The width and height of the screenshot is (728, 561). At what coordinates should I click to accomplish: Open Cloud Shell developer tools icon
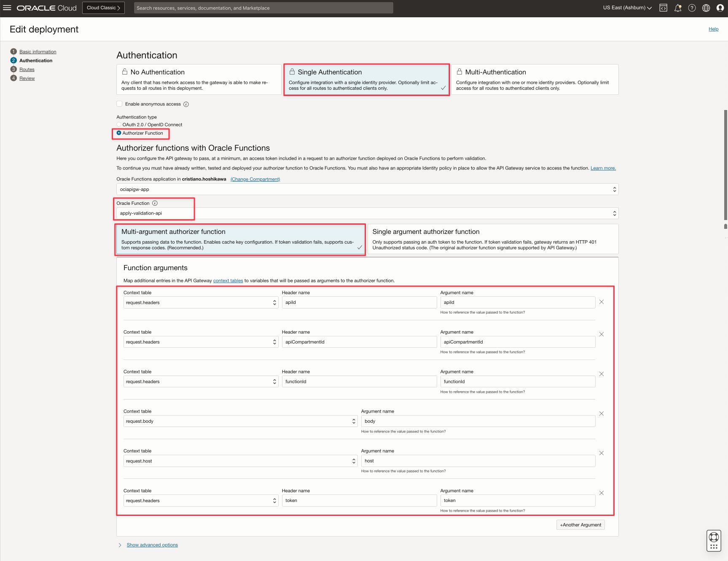click(x=663, y=8)
